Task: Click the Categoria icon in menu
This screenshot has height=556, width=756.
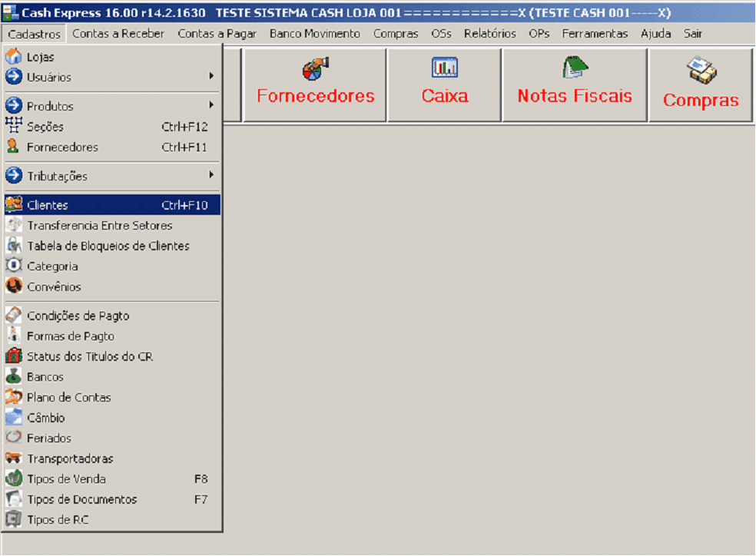Action: (x=13, y=266)
